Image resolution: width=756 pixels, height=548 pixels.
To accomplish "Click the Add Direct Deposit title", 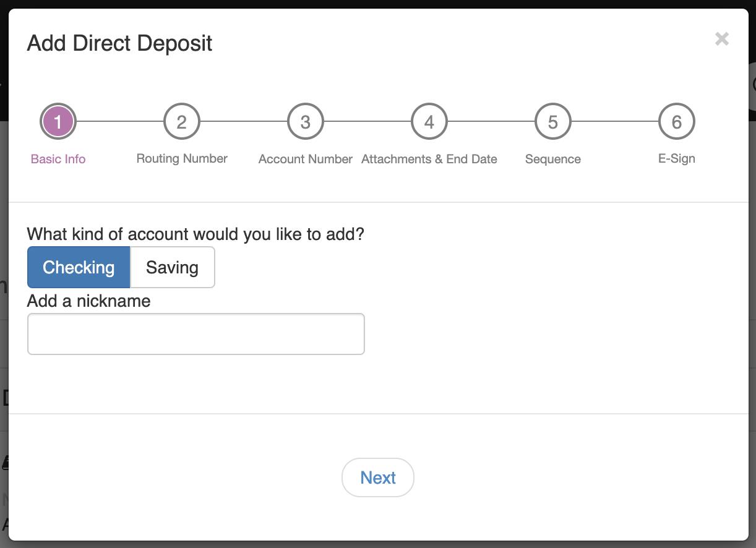I will [x=120, y=43].
